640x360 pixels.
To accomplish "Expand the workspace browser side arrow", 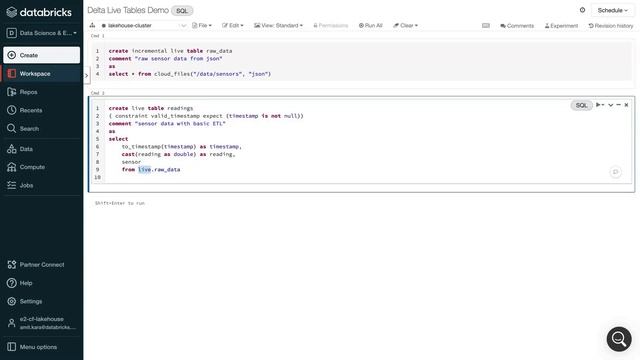I will (x=87, y=76).
